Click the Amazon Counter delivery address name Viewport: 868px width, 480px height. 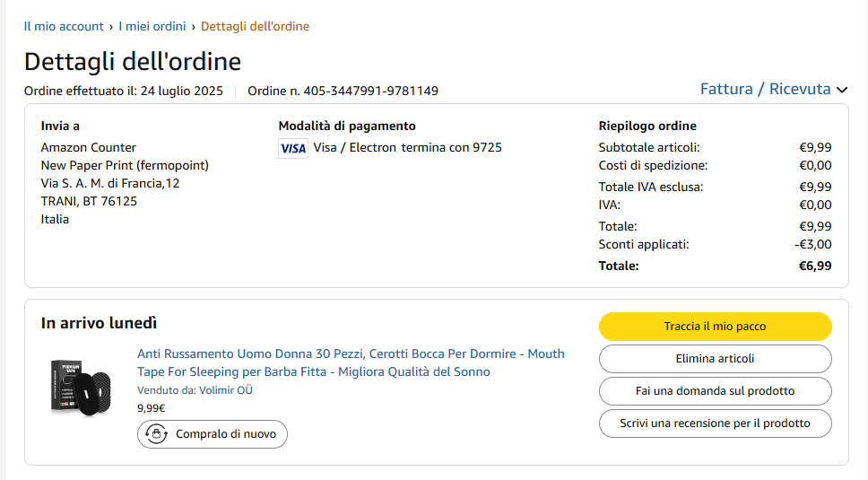89,147
